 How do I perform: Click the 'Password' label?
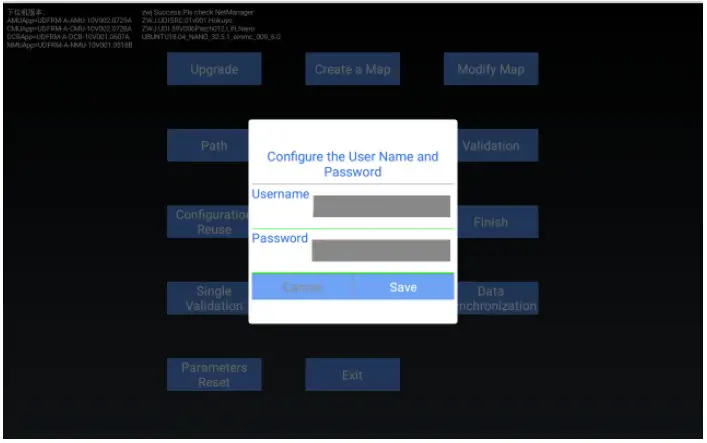pyautogui.click(x=280, y=238)
